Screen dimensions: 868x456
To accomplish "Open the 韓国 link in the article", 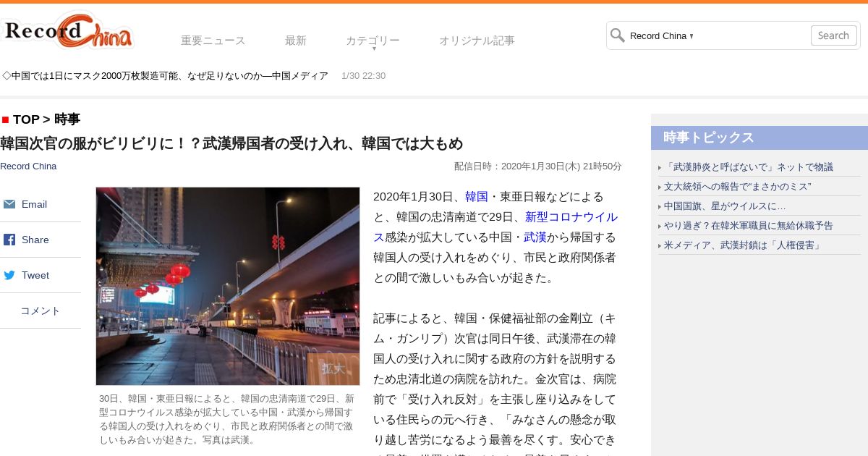I will [x=477, y=197].
